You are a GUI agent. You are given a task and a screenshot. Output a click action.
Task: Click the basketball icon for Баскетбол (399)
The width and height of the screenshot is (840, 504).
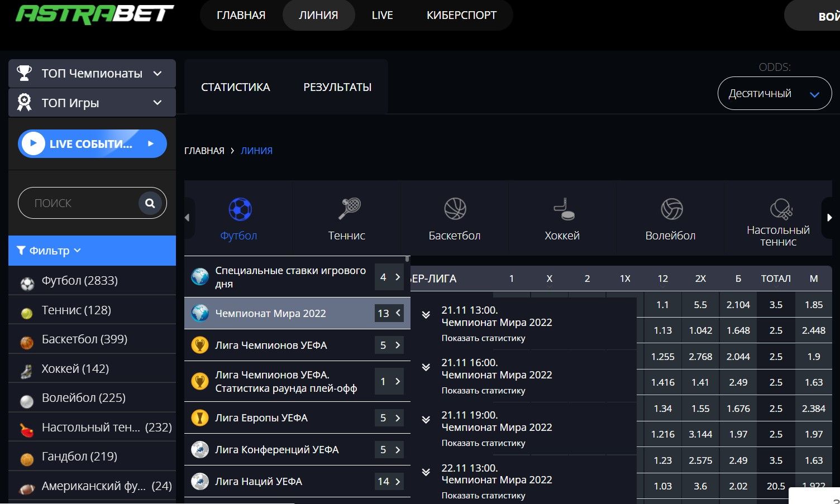click(27, 342)
